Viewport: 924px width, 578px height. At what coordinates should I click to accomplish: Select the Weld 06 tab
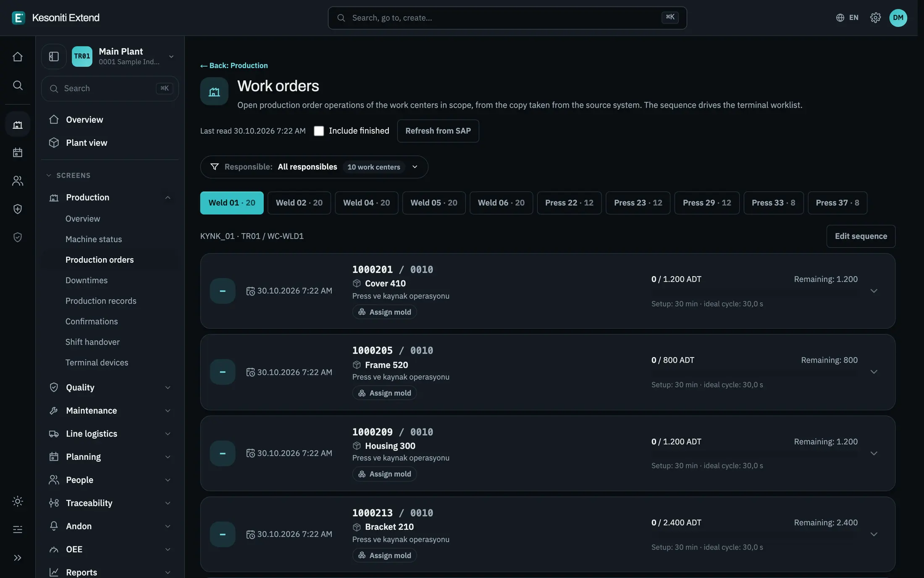[x=501, y=203]
